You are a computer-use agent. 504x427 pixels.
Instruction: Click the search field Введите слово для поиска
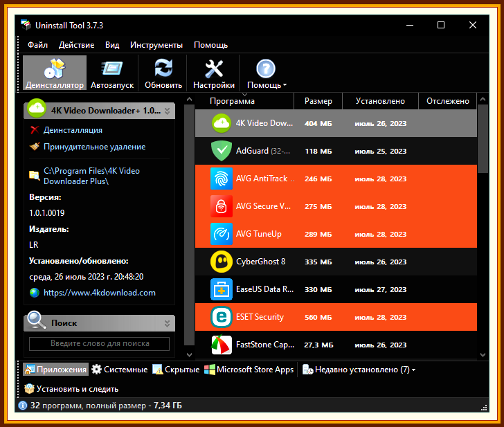[x=99, y=343]
